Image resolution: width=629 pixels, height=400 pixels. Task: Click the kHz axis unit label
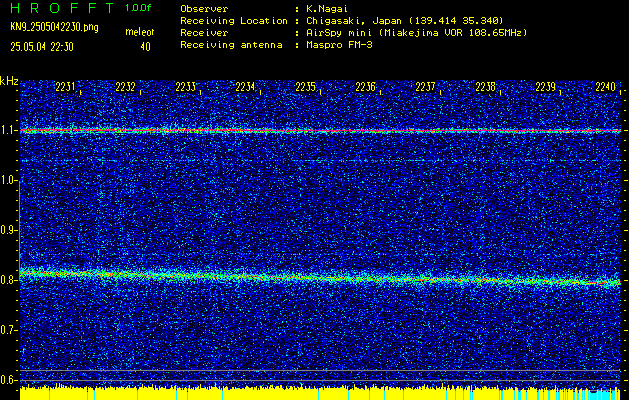pos(9,81)
